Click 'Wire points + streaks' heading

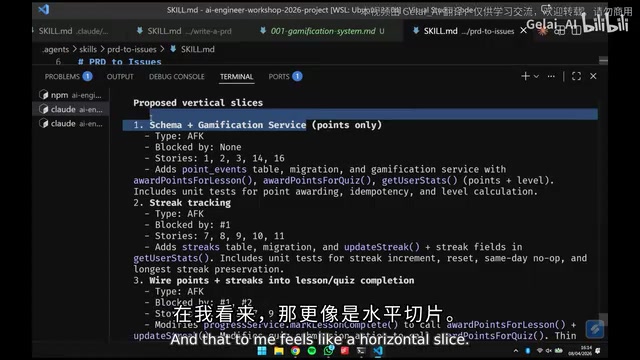click(282, 280)
